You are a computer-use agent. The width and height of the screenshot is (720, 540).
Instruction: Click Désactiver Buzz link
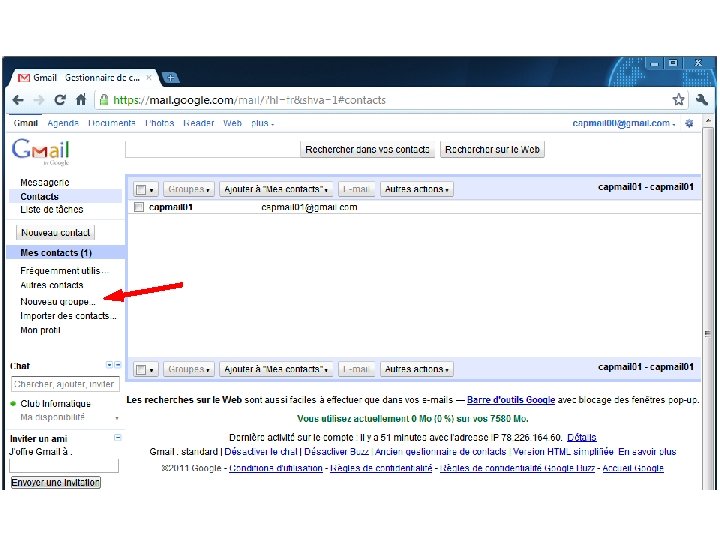click(x=336, y=452)
